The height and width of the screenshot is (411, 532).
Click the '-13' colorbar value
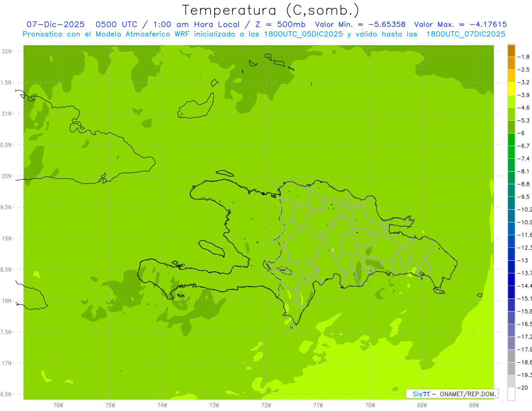523,260
